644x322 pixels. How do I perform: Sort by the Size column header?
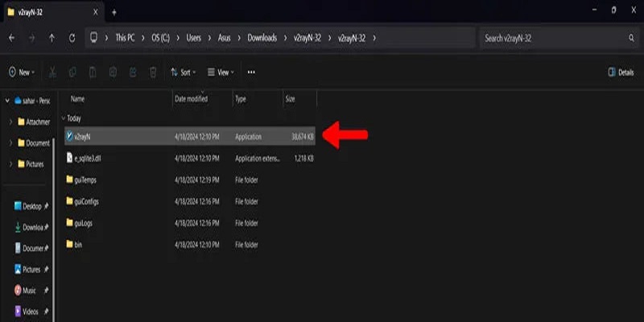pos(290,98)
